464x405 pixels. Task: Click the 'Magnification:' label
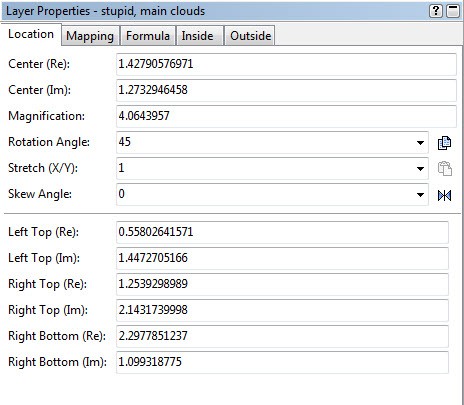[46, 116]
